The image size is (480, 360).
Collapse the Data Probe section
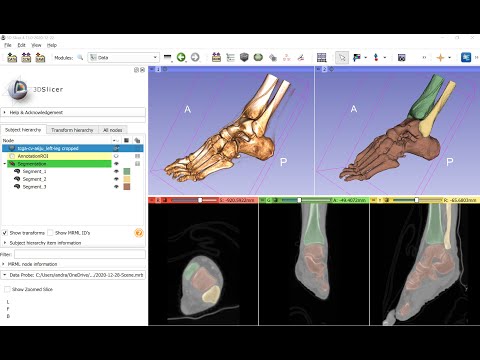coord(73,275)
